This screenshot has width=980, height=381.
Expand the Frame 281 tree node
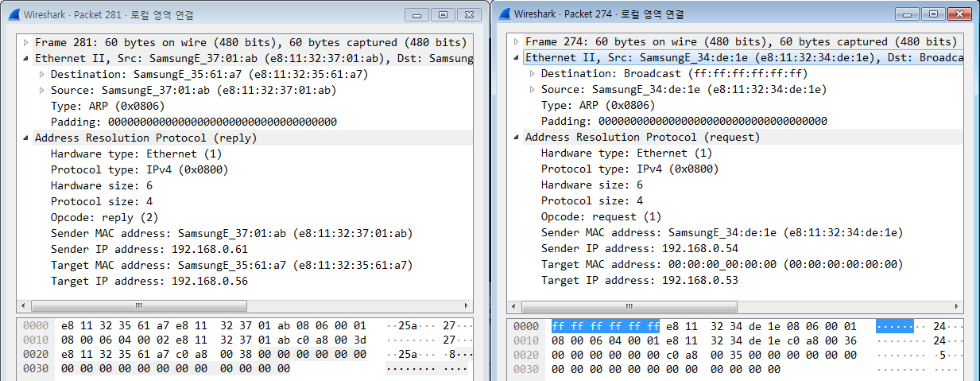(x=25, y=42)
